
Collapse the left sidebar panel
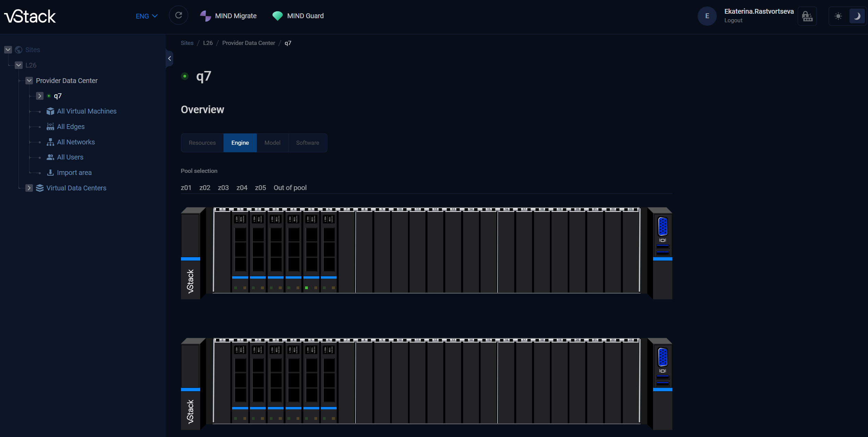click(x=169, y=59)
